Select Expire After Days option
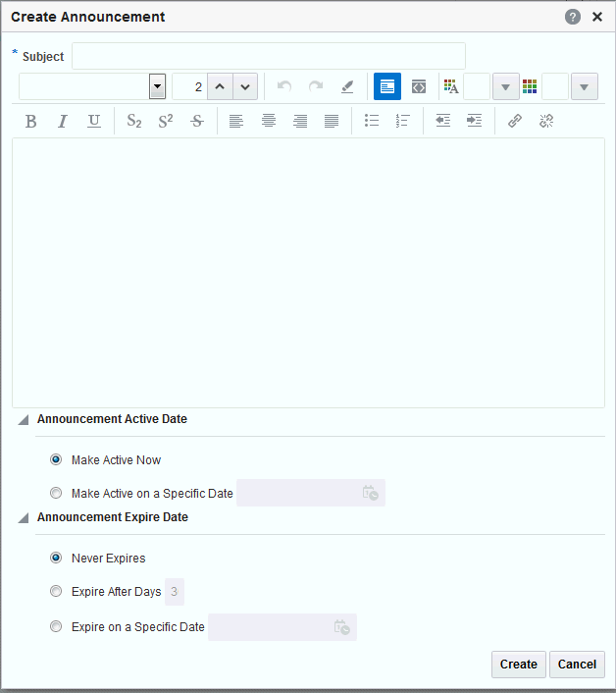This screenshot has width=616, height=693. (x=56, y=591)
